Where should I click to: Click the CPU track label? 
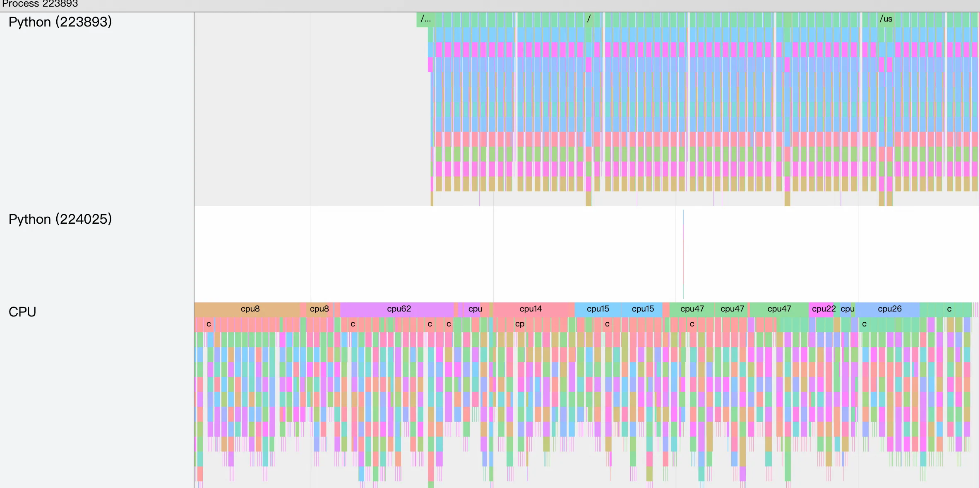[22, 312]
